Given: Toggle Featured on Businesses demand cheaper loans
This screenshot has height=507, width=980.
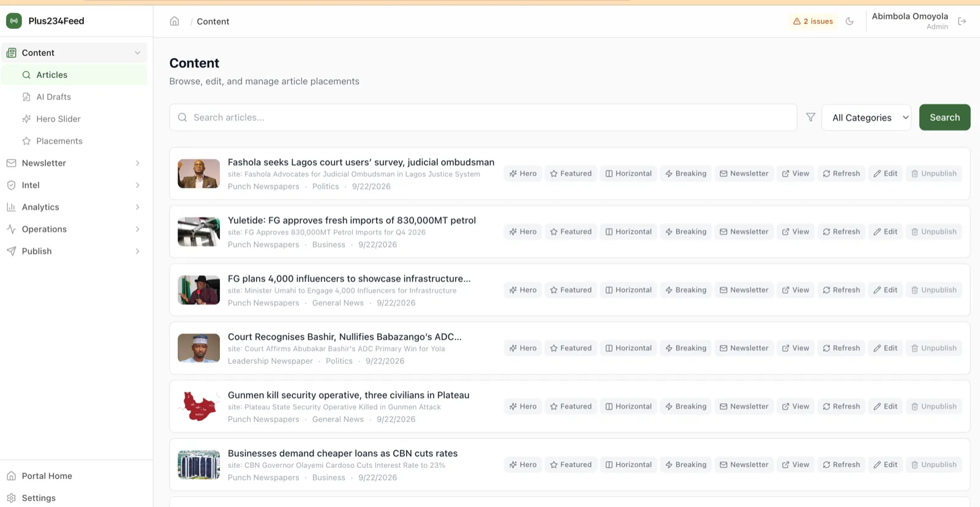Looking at the screenshot, I should [571, 465].
